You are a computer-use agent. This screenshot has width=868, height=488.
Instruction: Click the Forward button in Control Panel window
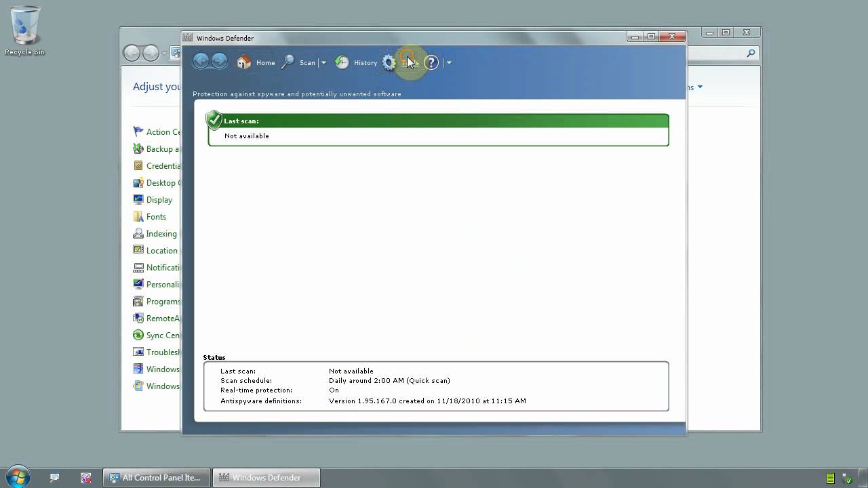tap(151, 53)
